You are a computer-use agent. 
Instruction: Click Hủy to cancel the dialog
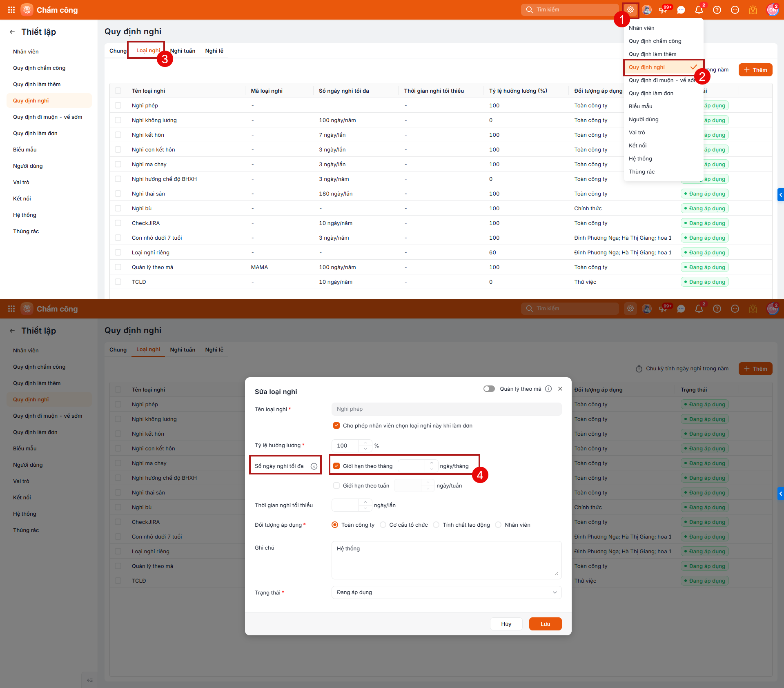click(506, 624)
